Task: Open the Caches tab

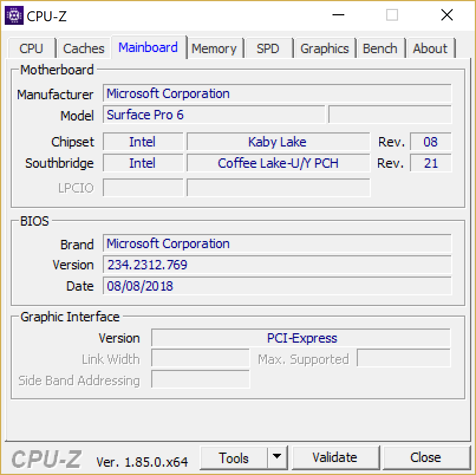Action: 83,48
